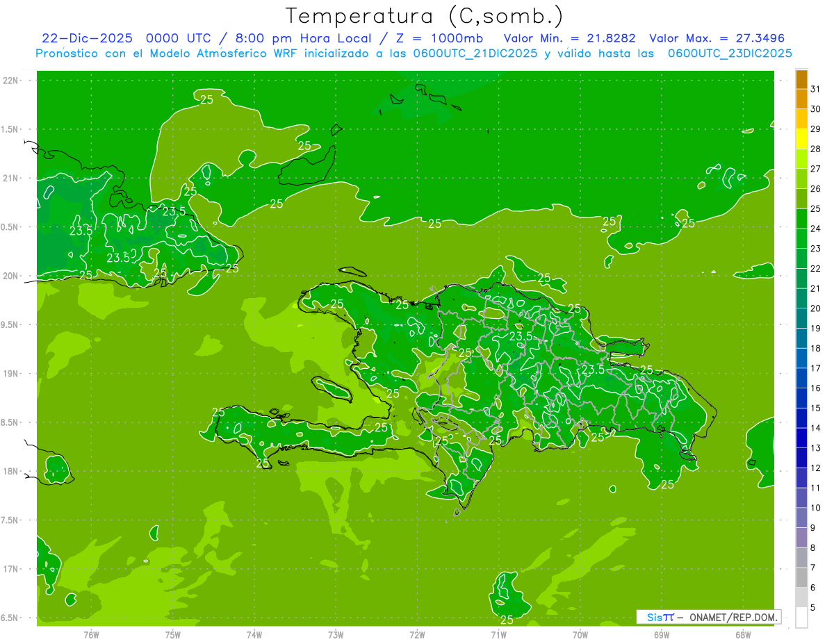Viewport: 834px width, 644px height.
Task: Click legend value '23' on color scale
Action: point(816,249)
